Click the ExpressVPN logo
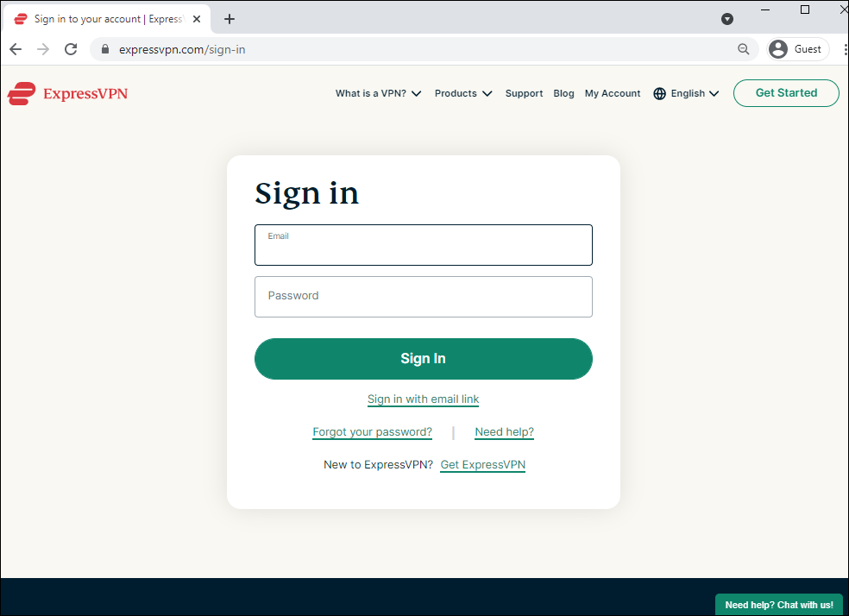 (67, 94)
